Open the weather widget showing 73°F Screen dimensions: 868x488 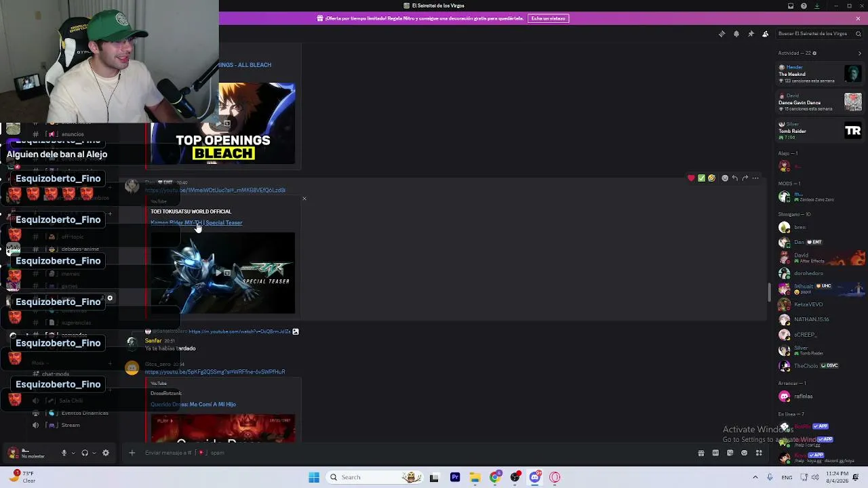tap(22, 476)
